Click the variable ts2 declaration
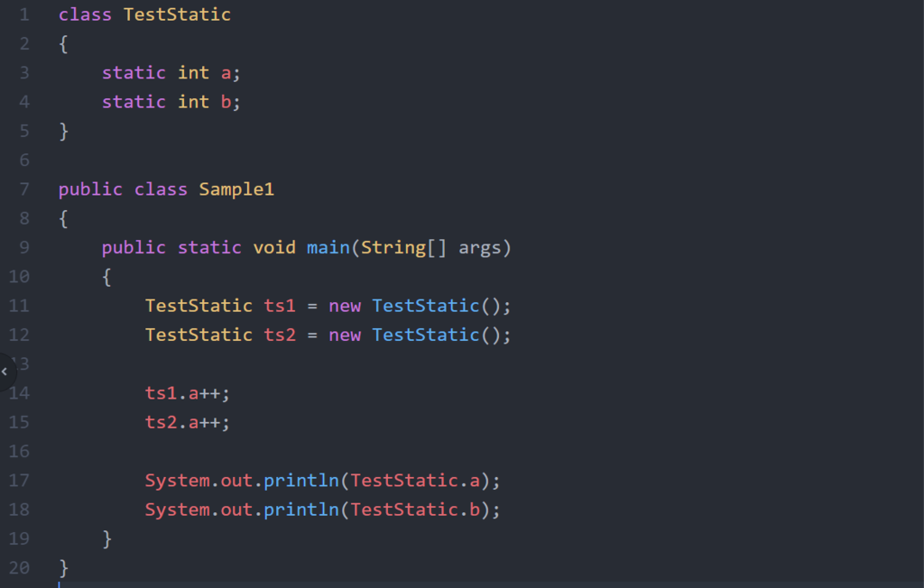The width and height of the screenshot is (924, 588). click(x=280, y=335)
